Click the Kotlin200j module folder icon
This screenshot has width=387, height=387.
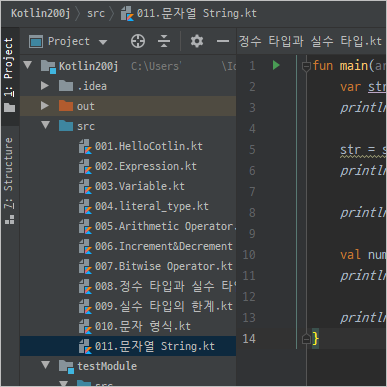[48, 67]
